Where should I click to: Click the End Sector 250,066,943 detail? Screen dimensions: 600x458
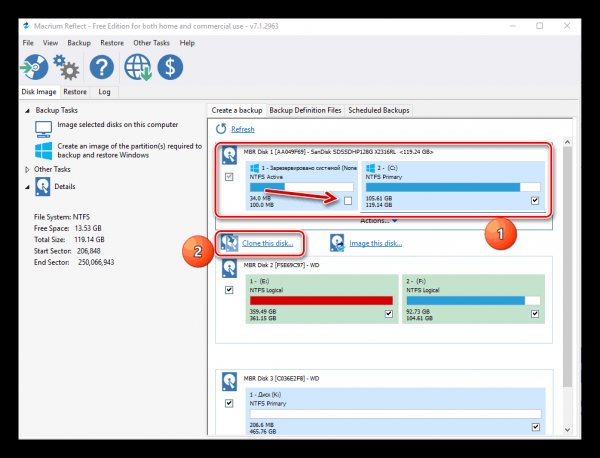click(74, 262)
